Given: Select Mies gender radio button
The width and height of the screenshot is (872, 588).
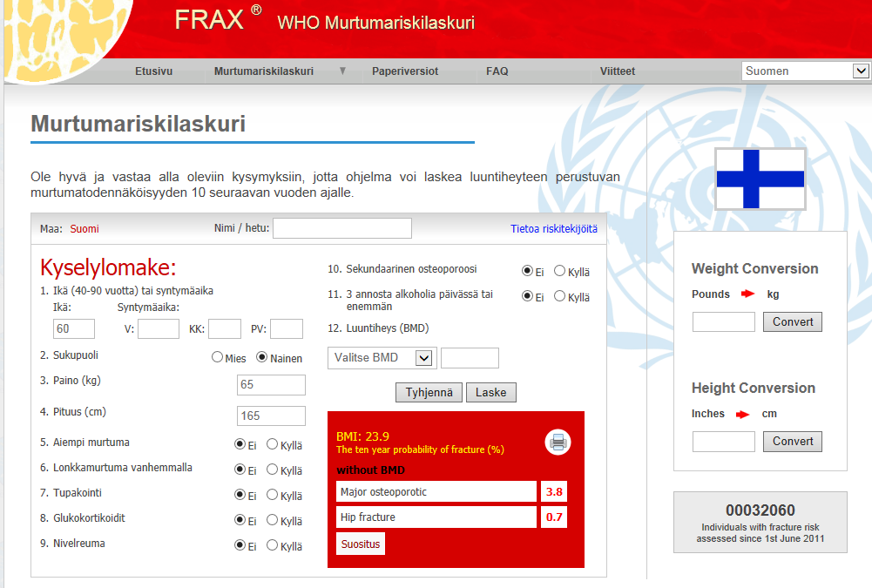Looking at the screenshot, I should click(218, 357).
